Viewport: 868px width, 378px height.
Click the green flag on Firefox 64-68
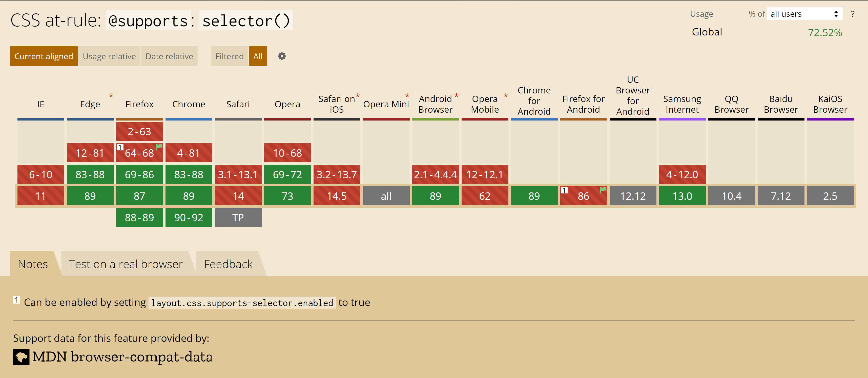[x=159, y=147]
